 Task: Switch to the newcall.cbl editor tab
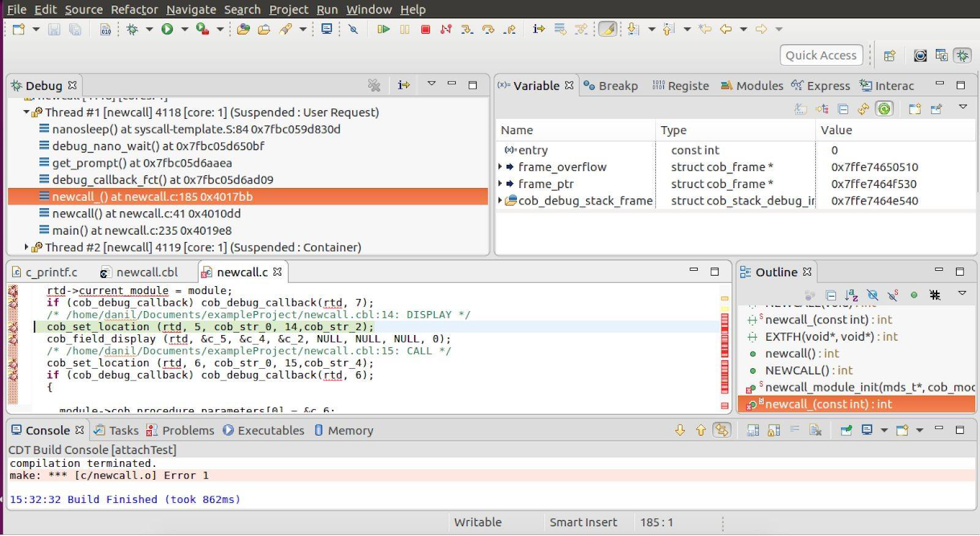(147, 272)
